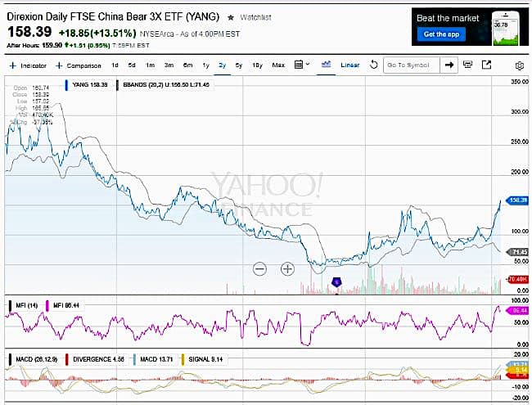The image size is (532, 405).
Task: Toggle the Linear scale option
Action: [x=349, y=65]
